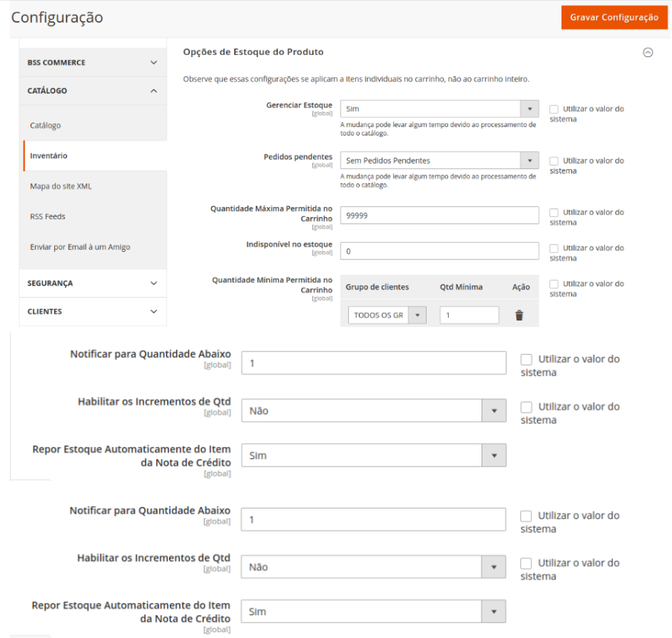Focus the Qtd Mínima input field
This screenshot has height=638, width=672.
pyautogui.click(x=469, y=315)
